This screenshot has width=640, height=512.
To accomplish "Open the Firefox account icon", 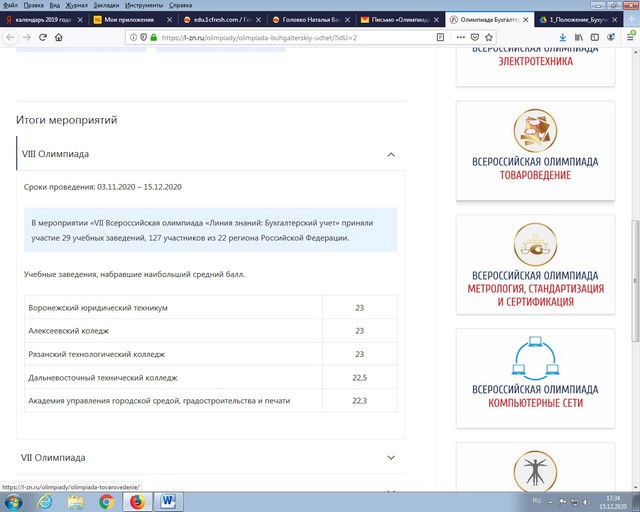I will point(611,37).
